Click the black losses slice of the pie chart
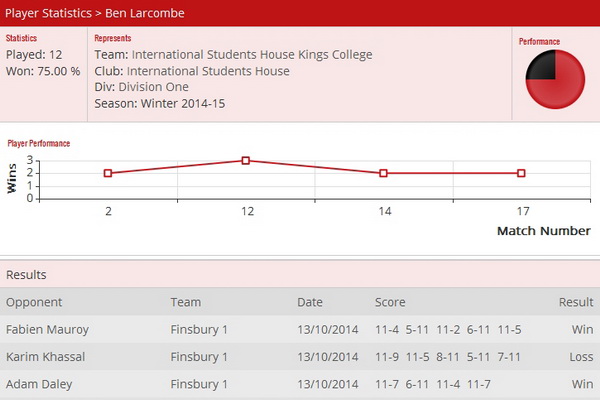Viewport: 600px width, 400px height. tap(543, 67)
